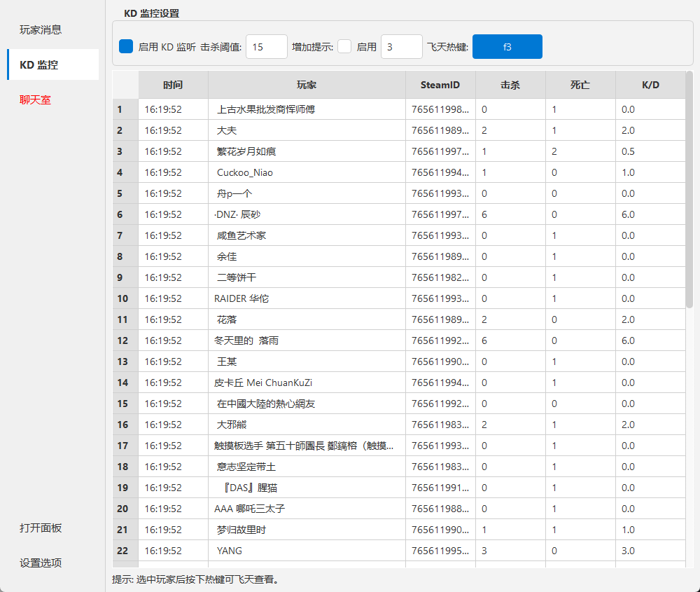Sort the table by K/D column
700x592 pixels.
(x=651, y=84)
